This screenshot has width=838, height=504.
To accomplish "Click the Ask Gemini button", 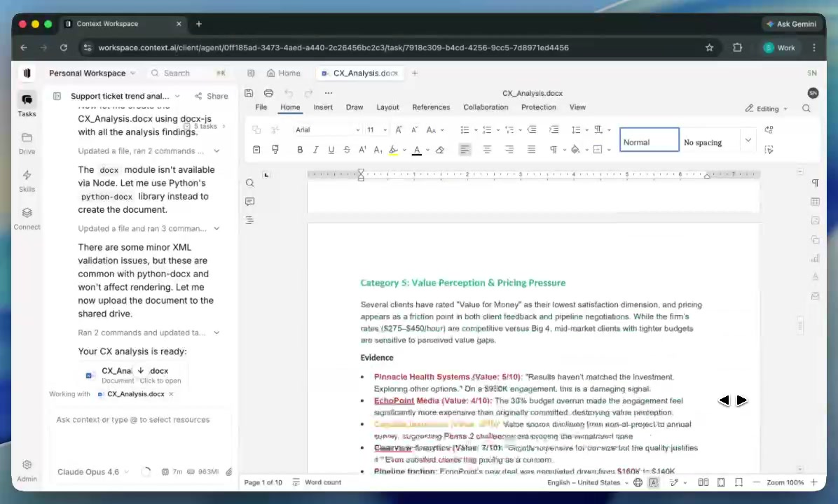I will 792,24.
